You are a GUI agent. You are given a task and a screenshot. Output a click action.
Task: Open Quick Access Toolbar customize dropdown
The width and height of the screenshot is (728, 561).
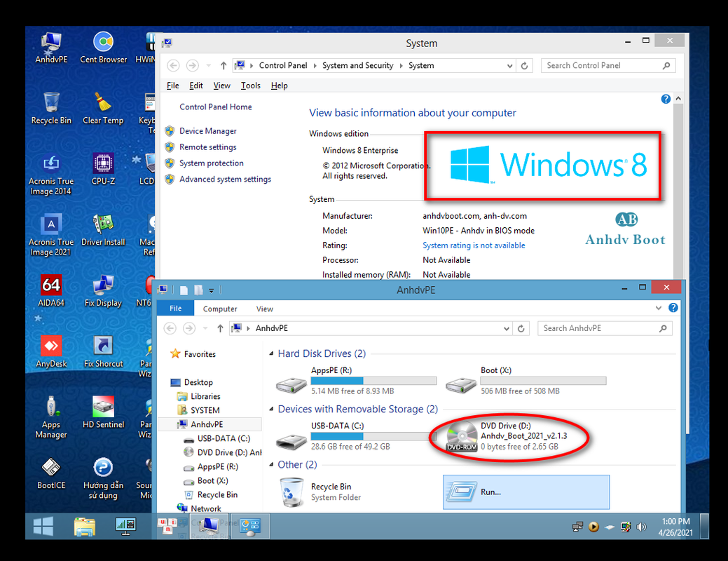pos(211,290)
